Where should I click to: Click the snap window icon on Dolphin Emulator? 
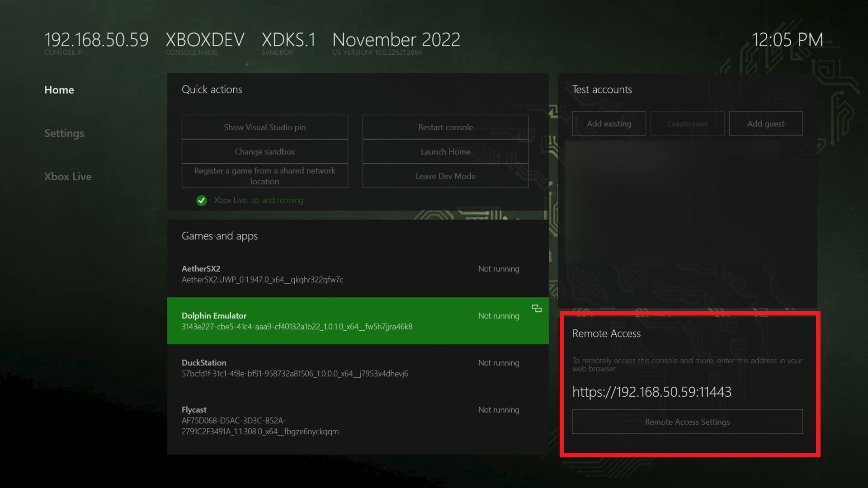[x=536, y=309]
